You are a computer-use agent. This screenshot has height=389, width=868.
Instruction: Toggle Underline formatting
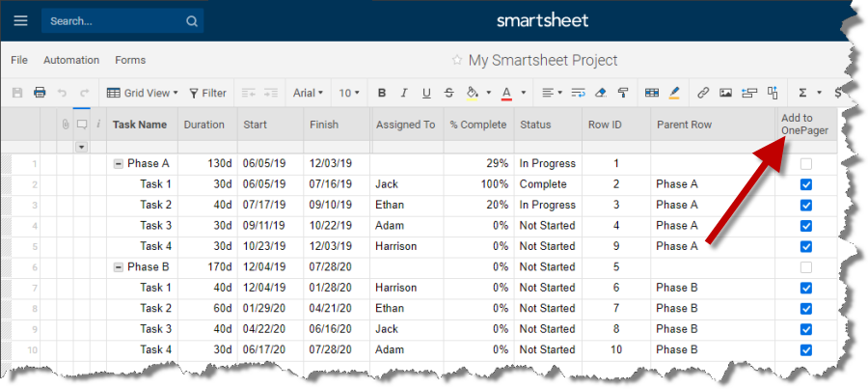[426, 93]
